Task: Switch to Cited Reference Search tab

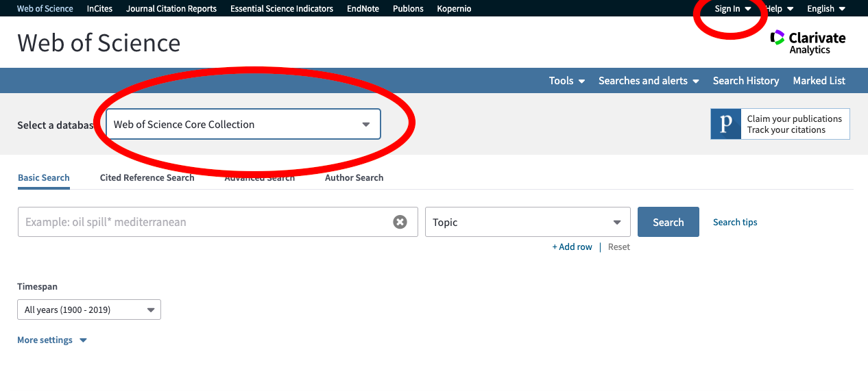Action: click(x=147, y=178)
